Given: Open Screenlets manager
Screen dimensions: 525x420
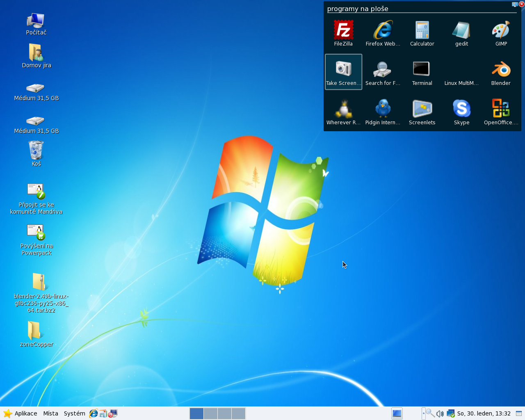Looking at the screenshot, I should tap(422, 112).
